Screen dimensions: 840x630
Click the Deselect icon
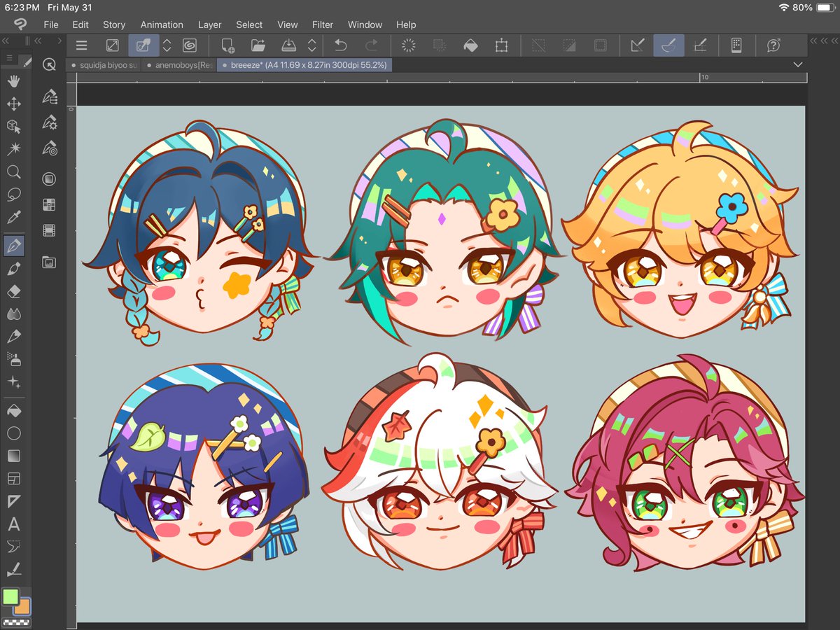pos(538,45)
